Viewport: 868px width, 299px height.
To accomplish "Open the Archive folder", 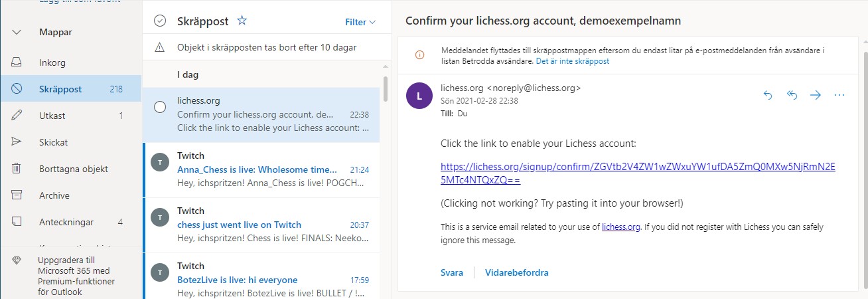I will 54,195.
